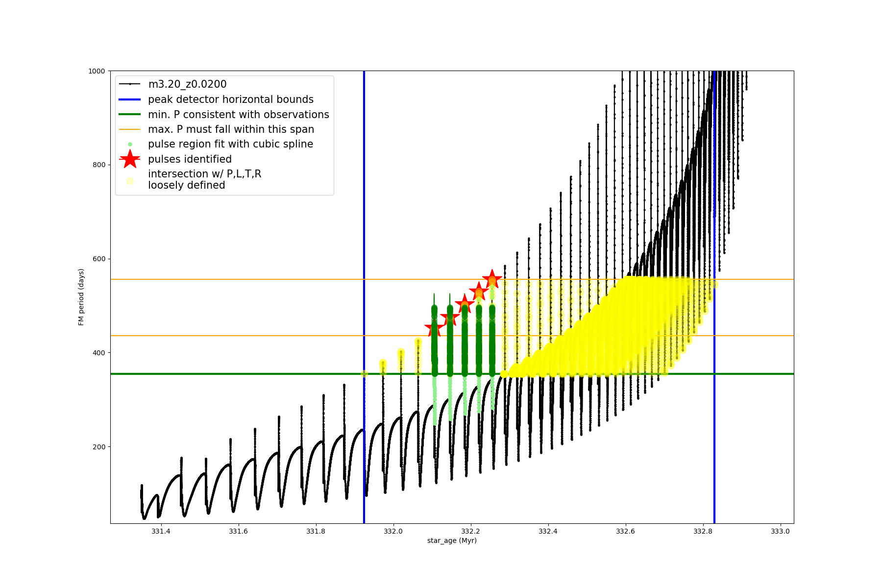This screenshot has height=588, width=882.
Task: Click the topmost red star on the plot
Action: pyautogui.click(x=492, y=279)
